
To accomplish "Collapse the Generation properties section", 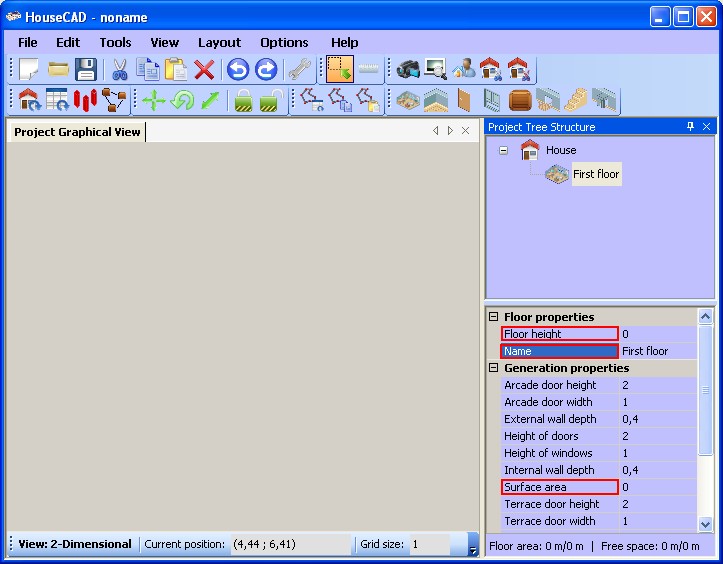I will [x=493, y=368].
